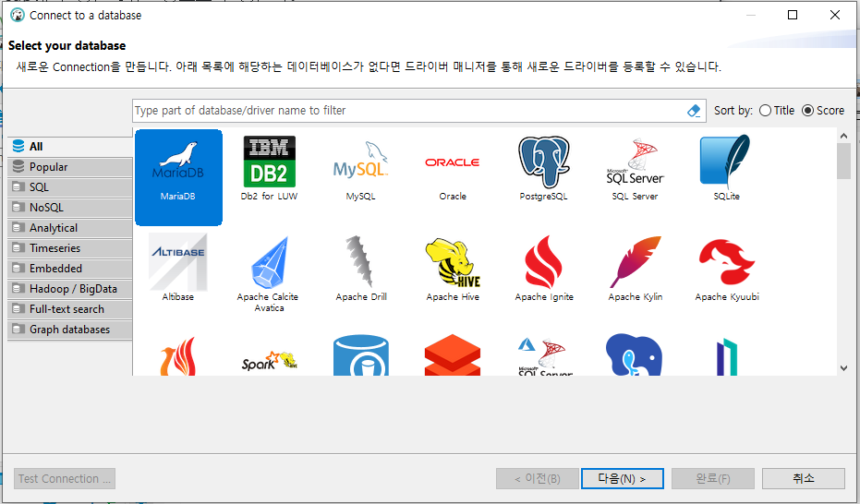
Task: Switch to Analytical databases
Action: tap(70, 227)
